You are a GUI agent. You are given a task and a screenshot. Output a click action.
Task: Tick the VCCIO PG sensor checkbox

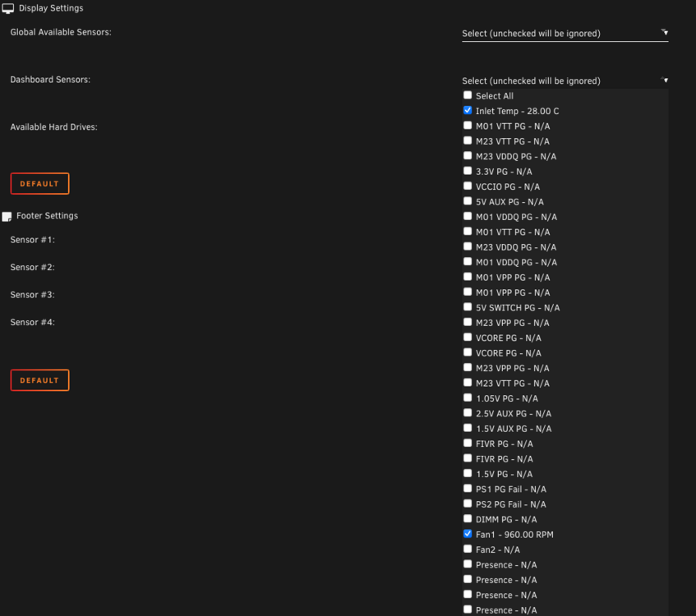click(468, 186)
